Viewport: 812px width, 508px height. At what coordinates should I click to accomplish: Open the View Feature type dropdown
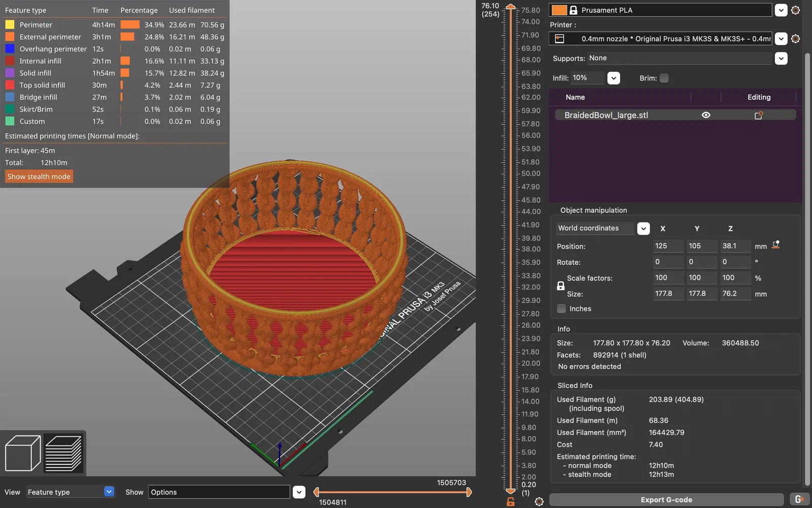109,492
